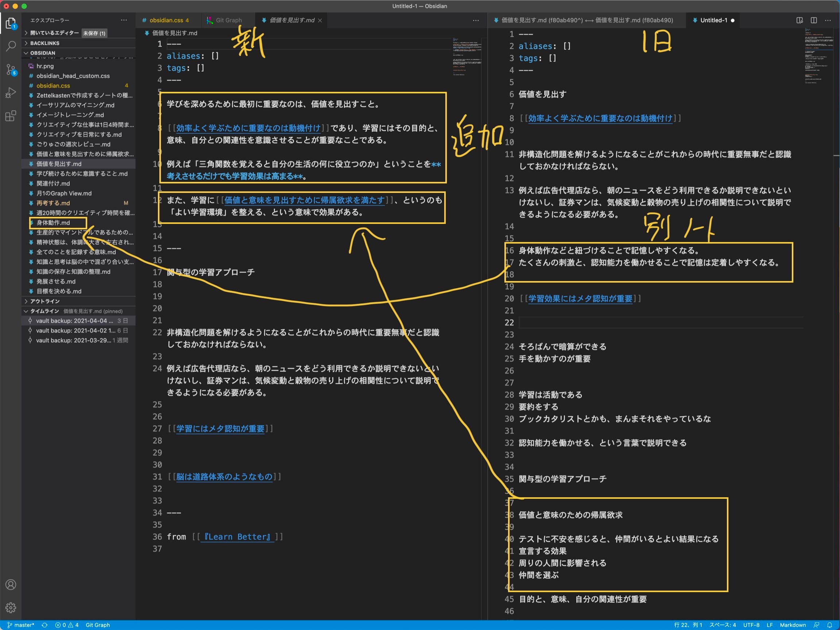Open Accounts icon in activity bar
The width and height of the screenshot is (840, 630).
pyautogui.click(x=11, y=584)
